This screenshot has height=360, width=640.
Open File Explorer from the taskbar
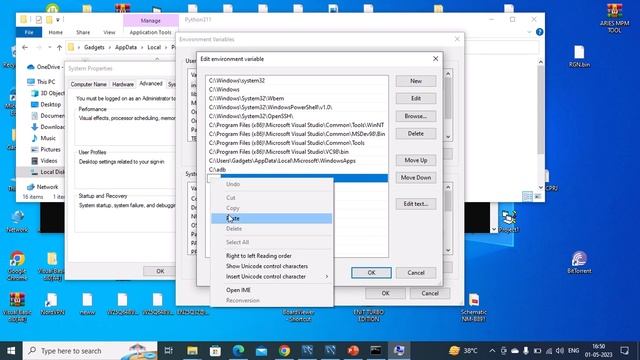[192, 351]
